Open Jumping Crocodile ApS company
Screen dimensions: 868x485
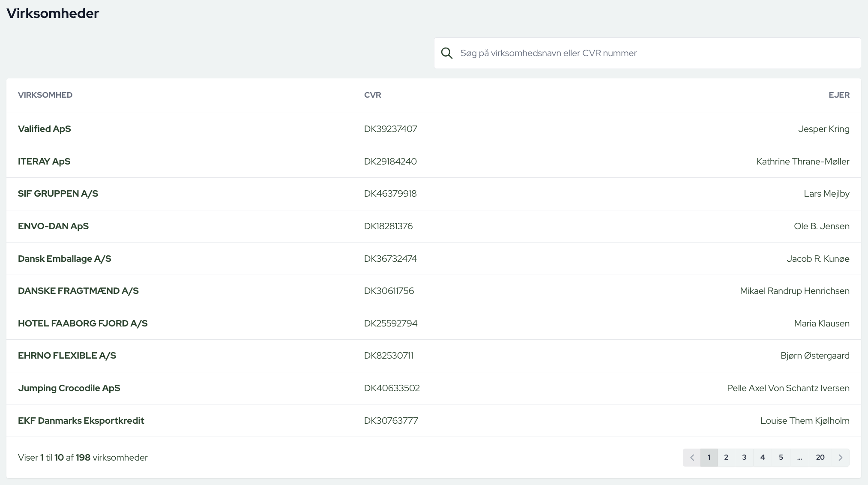click(69, 388)
